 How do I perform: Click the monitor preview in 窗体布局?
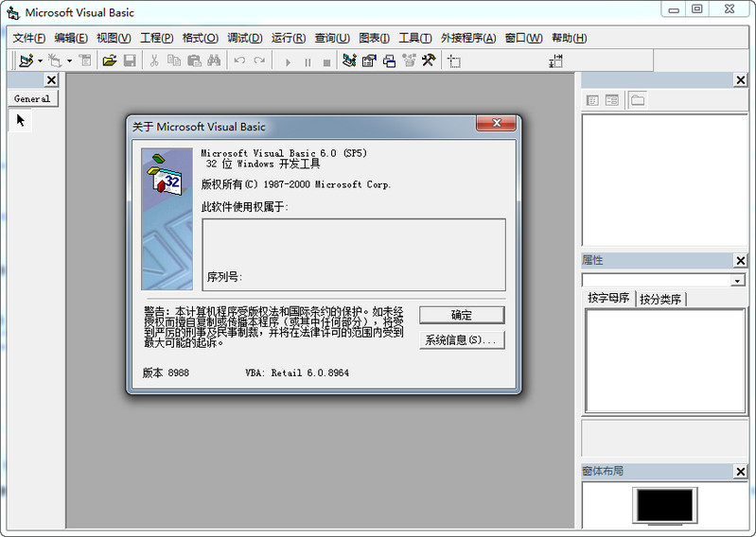click(x=665, y=506)
